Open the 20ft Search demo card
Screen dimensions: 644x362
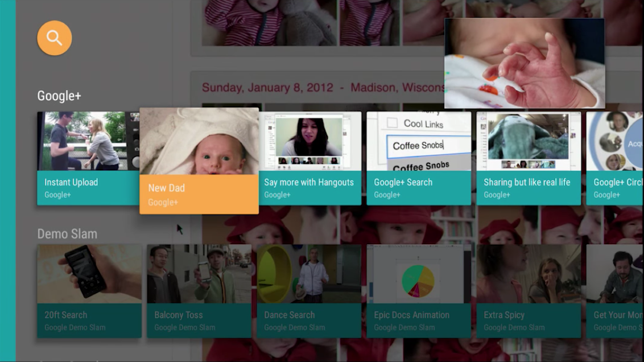tap(89, 291)
